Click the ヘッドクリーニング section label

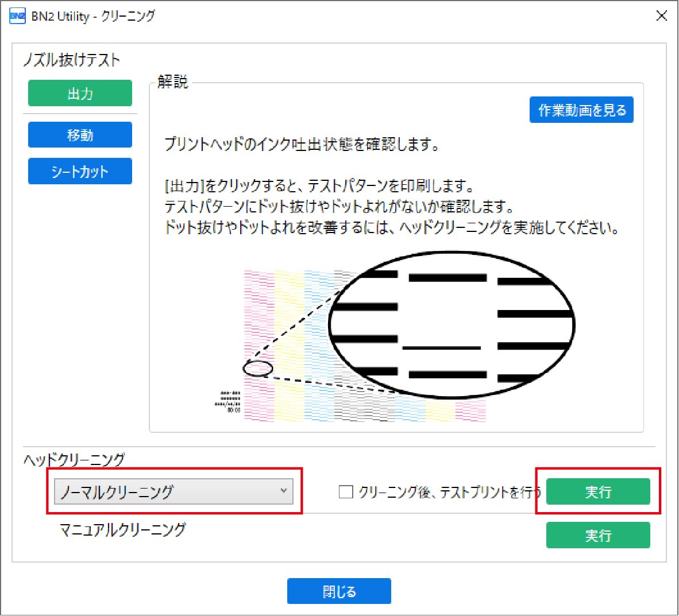[x=74, y=459]
